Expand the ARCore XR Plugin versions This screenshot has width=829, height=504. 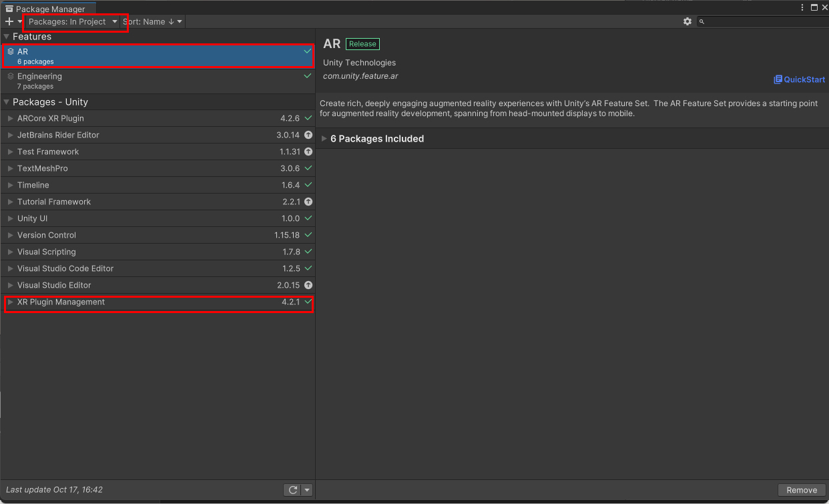(x=10, y=118)
